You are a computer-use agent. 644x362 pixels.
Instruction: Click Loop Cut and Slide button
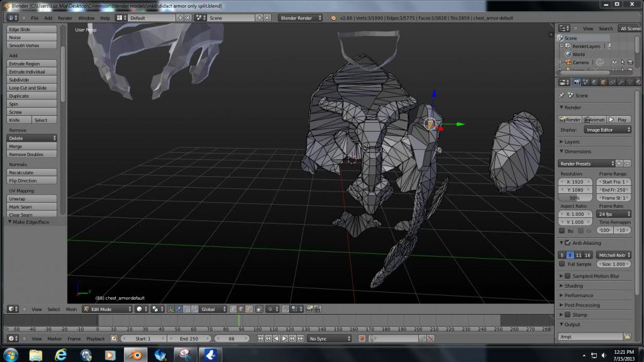pyautogui.click(x=31, y=88)
